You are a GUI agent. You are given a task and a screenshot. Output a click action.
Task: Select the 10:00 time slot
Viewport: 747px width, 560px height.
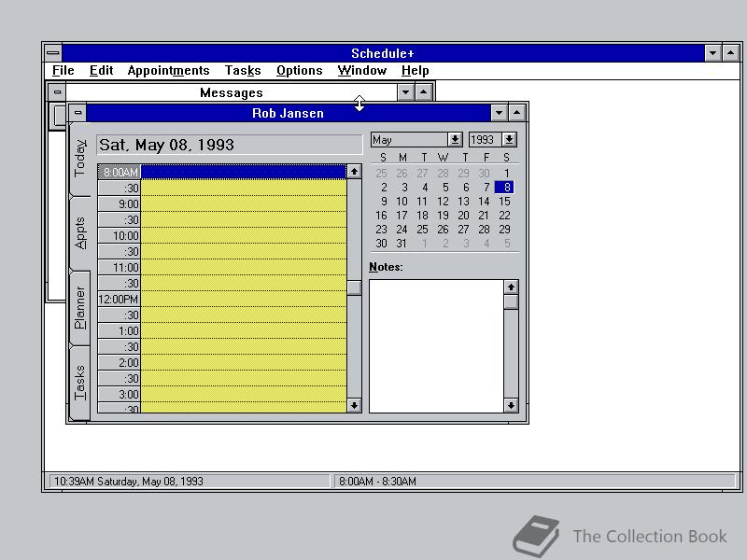click(222, 236)
